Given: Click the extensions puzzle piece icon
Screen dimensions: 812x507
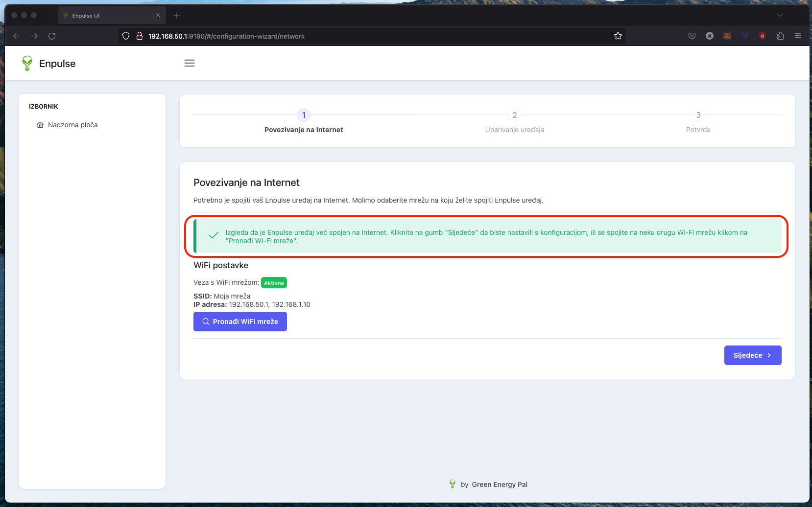Looking at the screenshot, I should coord(780,36).
